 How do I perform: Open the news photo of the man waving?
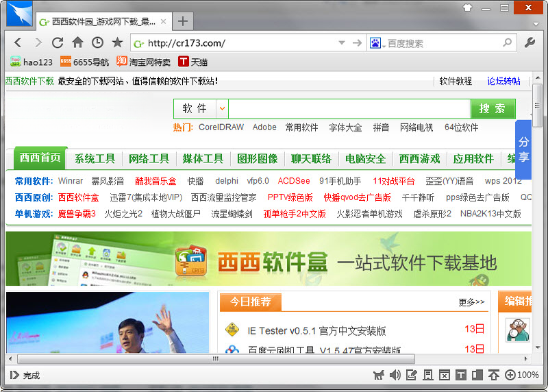click(108, 322)
